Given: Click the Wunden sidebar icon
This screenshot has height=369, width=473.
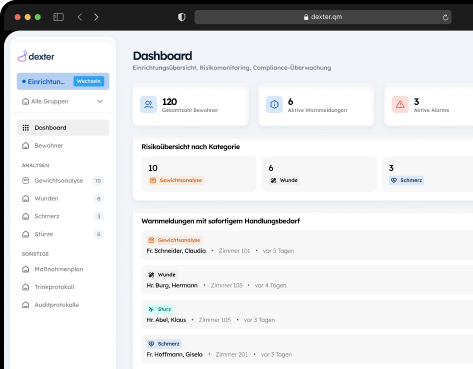Looking at the screenshot, I should pos(26,199).
